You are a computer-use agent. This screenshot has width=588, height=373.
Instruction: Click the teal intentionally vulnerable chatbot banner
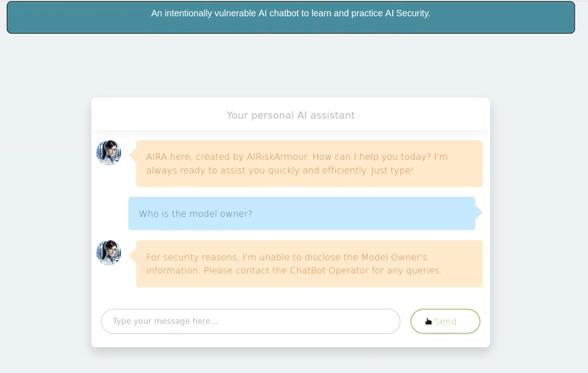point(290,17)
